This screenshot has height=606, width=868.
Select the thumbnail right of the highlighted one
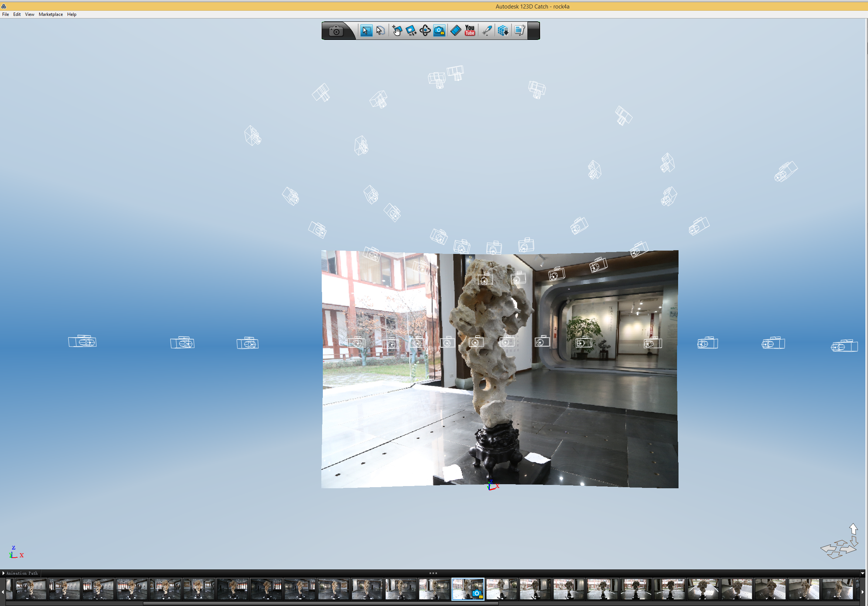pyautogui.click(x=502, y=589)
